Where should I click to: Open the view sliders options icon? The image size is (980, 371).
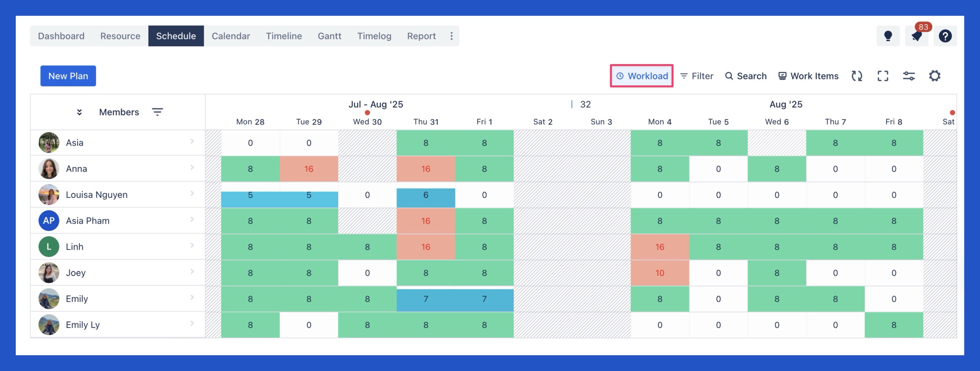pyautogui.click(x=909, y=76)
